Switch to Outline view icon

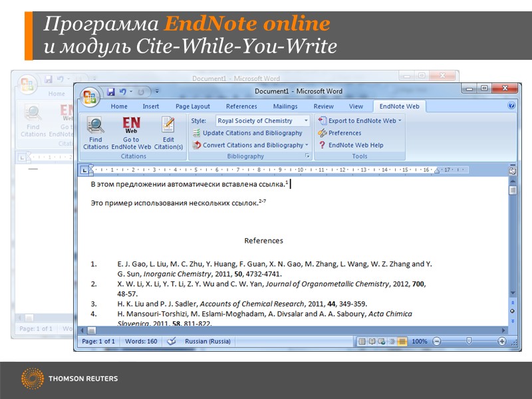pos(392,341)
